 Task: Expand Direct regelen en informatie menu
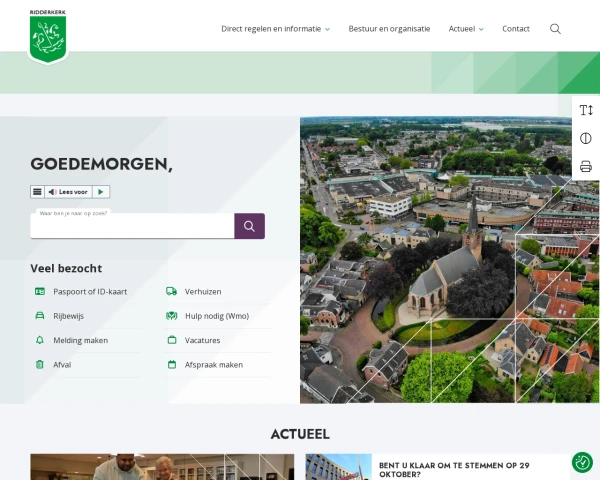pyautogui.click(x=275, y=29)
